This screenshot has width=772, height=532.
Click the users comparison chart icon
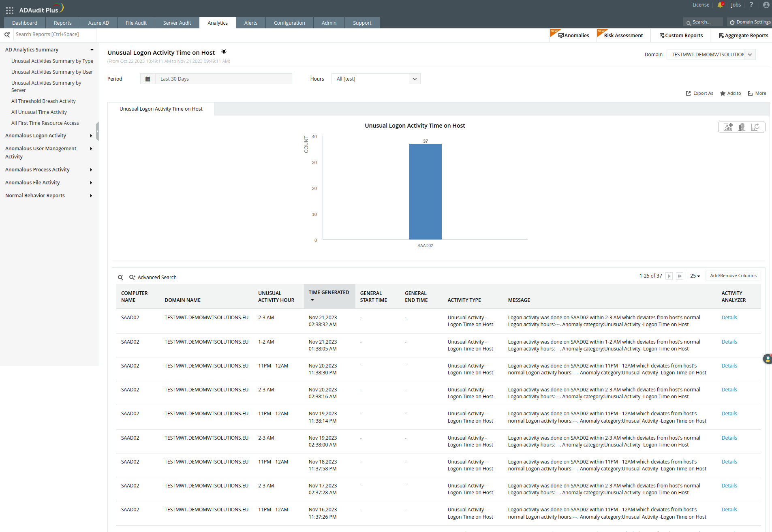point(742,127)
